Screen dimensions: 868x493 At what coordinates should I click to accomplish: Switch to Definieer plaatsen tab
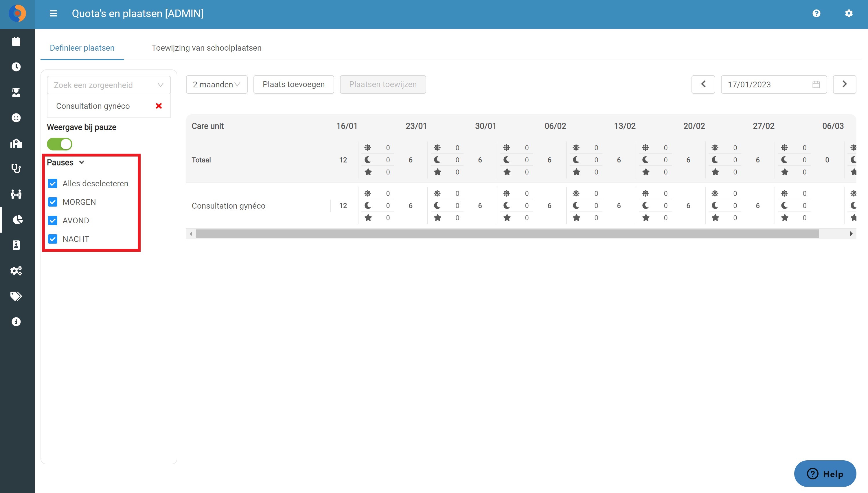(82, 48)
